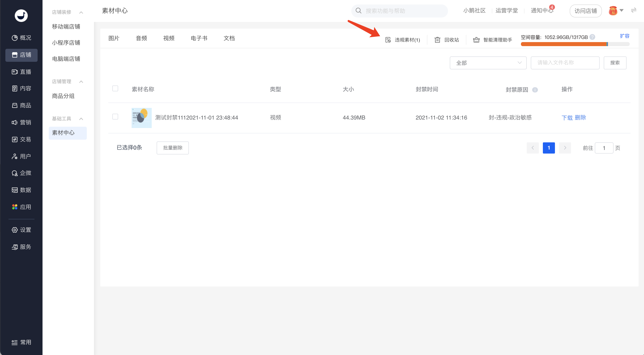Click the space capacity help question icon
The image size is (644, 355).
pyautogui.click(x=592, y=37)
